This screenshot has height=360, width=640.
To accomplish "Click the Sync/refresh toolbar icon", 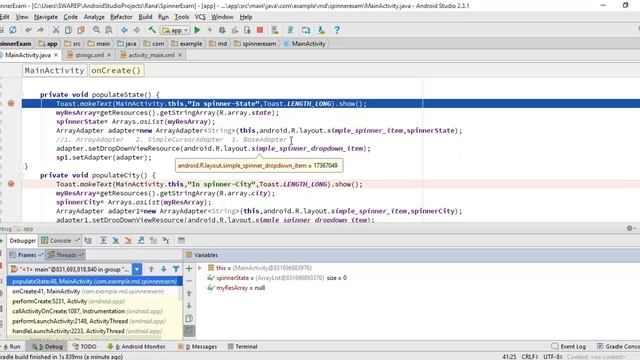I will coord(13,30).
